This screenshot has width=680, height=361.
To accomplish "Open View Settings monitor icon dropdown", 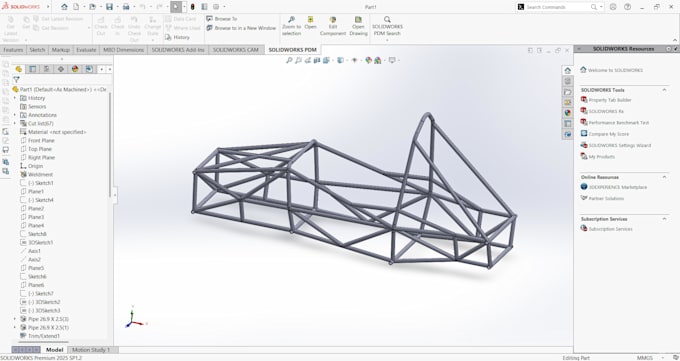I will (392, 60).
